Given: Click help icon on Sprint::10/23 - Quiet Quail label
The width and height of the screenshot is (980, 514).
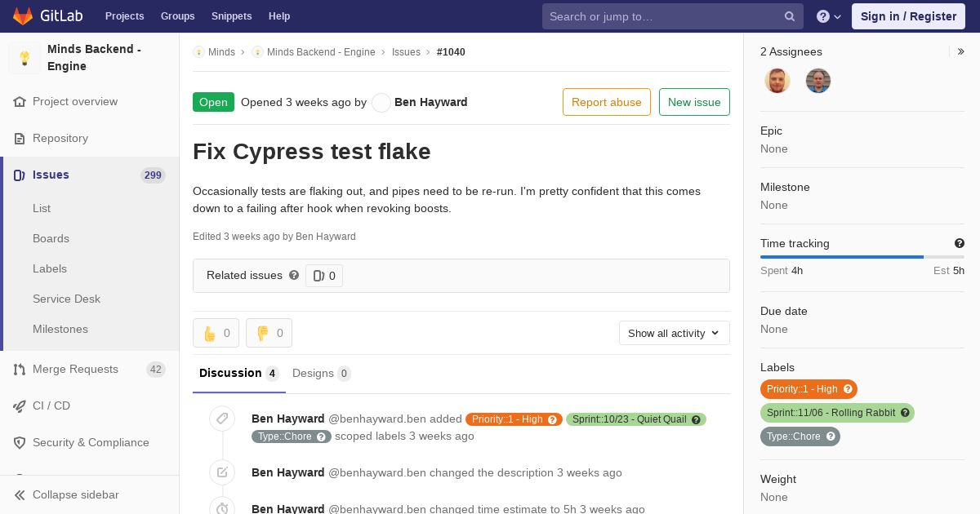Looking at the screenshot, I should point(697,419).
